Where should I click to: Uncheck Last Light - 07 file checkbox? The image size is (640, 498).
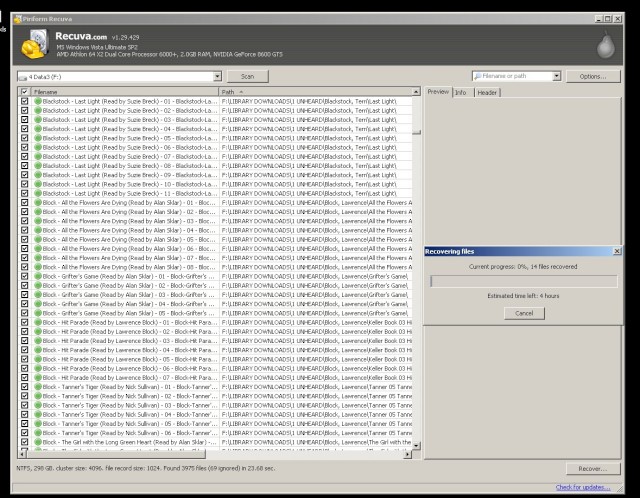(24, 156)
